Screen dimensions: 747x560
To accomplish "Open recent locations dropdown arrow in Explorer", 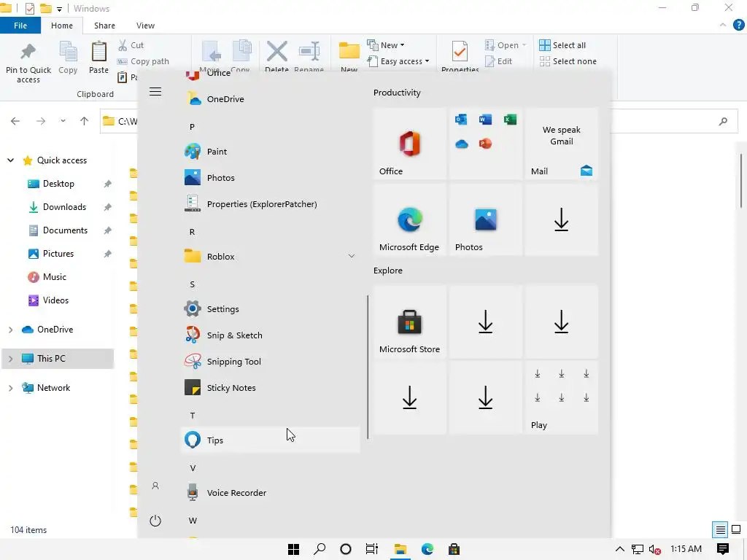I will 63,121.
